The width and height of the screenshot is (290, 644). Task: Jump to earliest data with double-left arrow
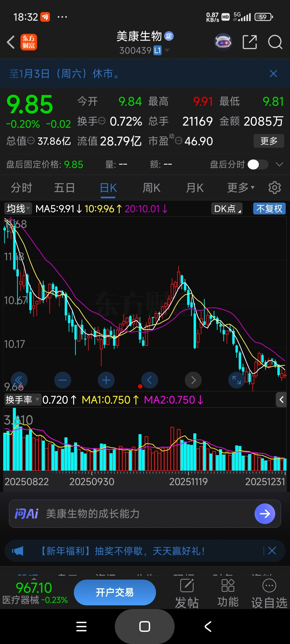click(19, 380)
